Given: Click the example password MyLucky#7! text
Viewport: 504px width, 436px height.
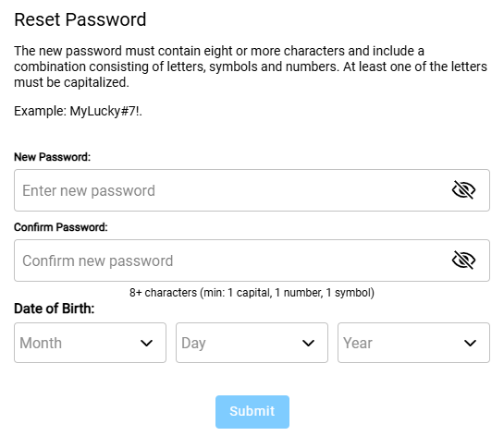Looking at the screenshot, I should 106,112.
